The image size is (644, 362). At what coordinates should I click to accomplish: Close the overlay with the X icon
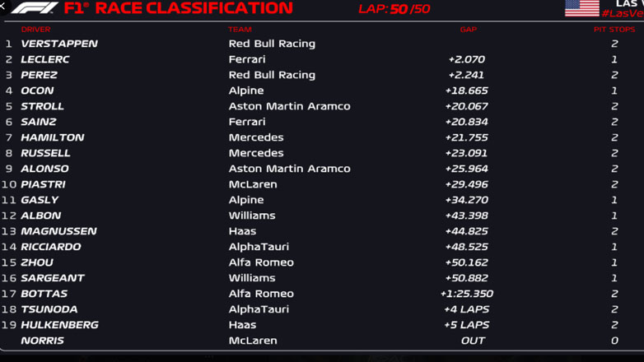coord(3,5)
